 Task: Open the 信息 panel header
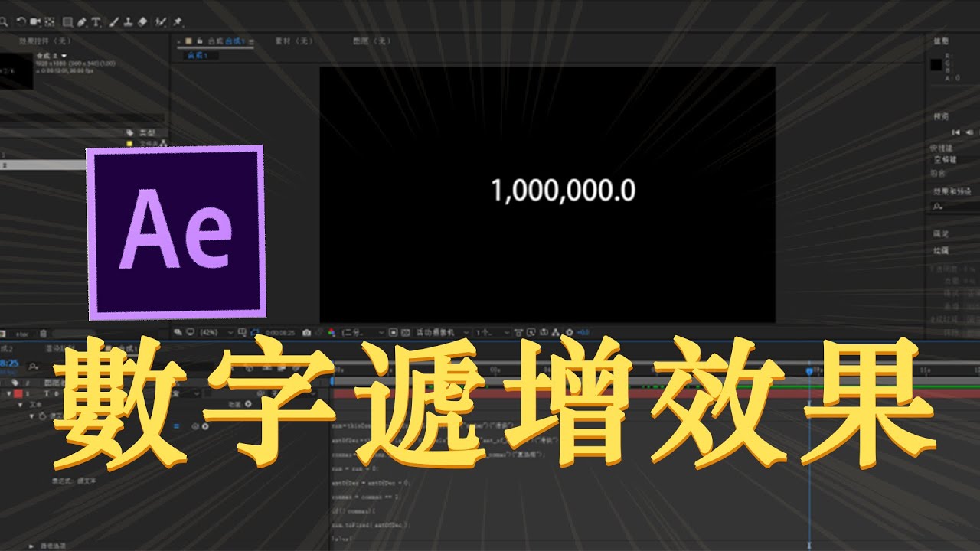(x=941, y=41)
